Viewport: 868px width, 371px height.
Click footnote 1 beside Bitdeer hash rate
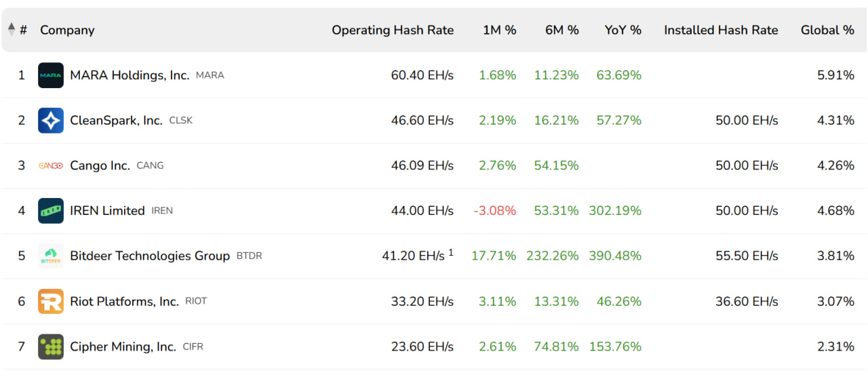pyautogui.click(x=451, y=252)
